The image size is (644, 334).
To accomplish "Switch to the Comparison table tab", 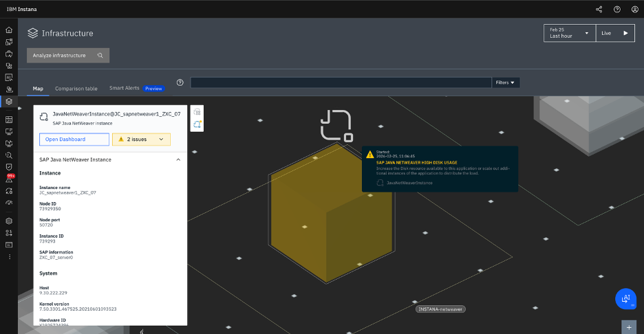I will (x=76, y=89).
